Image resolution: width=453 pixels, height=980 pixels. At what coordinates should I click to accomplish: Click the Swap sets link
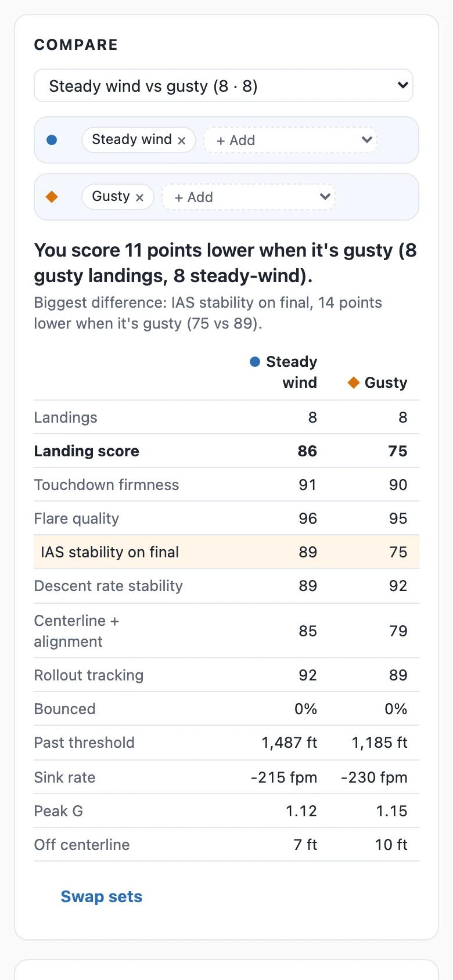click(x=102, y=896)
